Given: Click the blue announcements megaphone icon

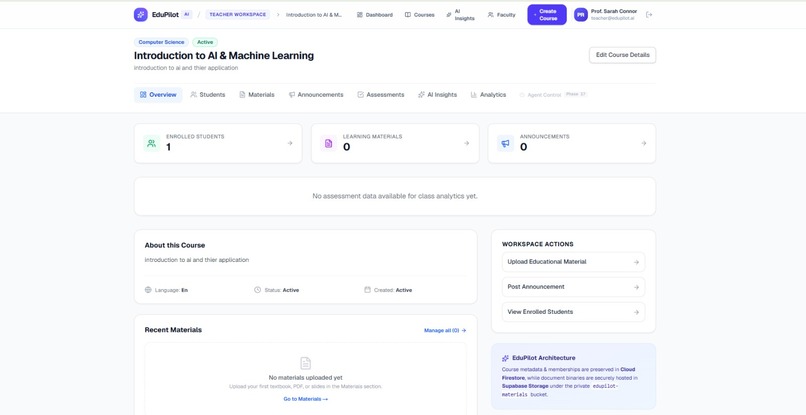Looking at the screenshot, I should click(505, 143).
